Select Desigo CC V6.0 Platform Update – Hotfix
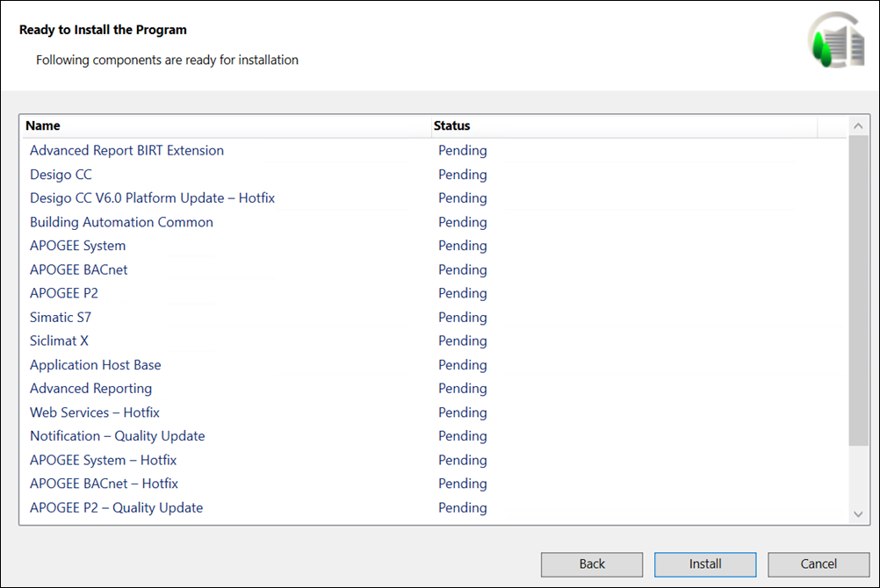 point(152,198)
